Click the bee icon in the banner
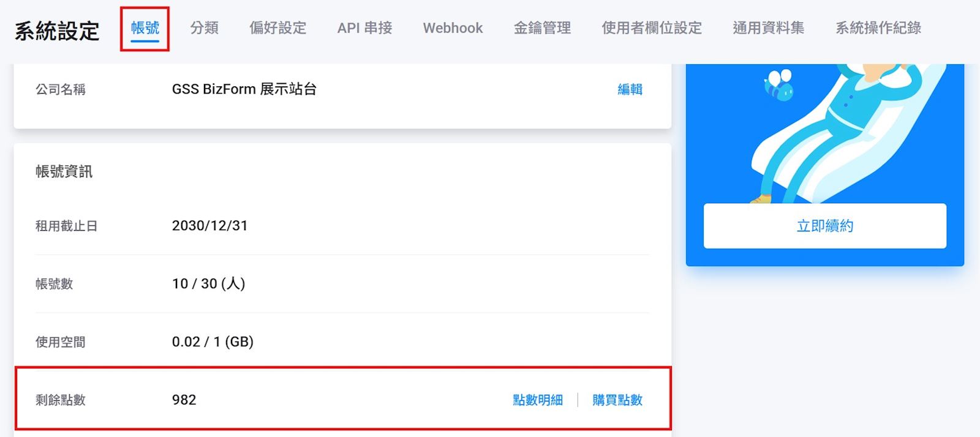The height and width of the screenshot is (437, 980). 778,85
